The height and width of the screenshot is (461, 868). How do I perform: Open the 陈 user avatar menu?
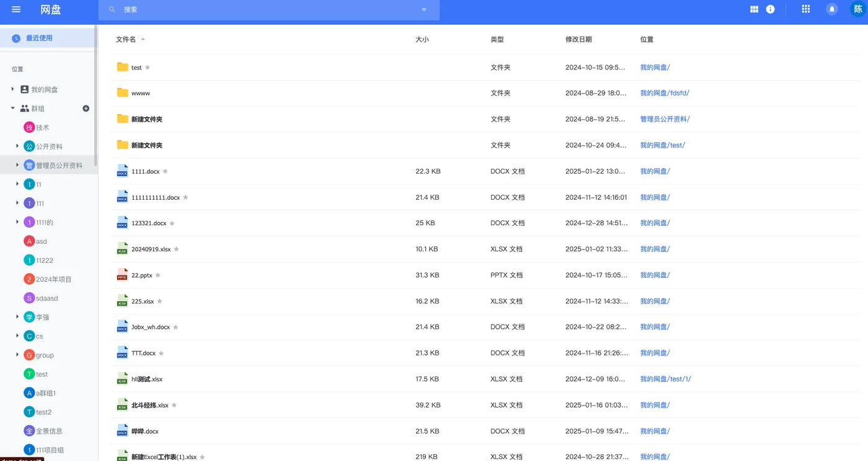[x=857, y=9]
